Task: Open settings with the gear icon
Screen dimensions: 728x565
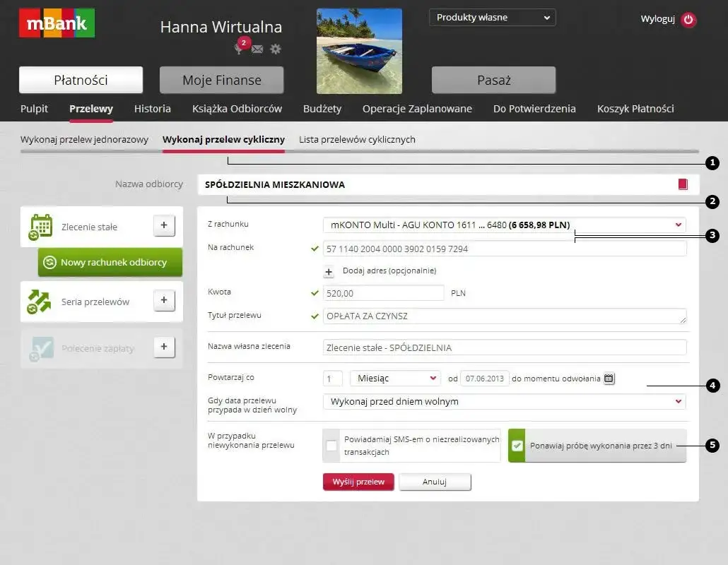Action: click(x=275, y=49)
